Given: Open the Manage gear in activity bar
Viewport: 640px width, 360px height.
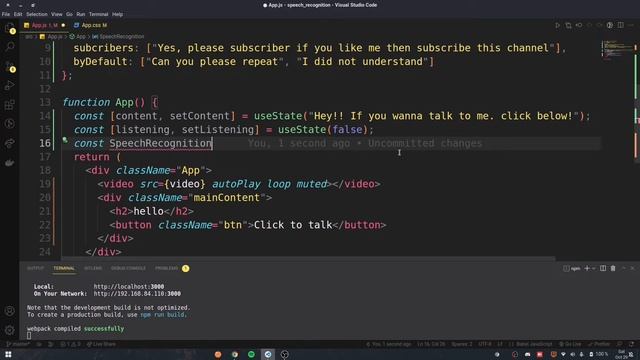Looking at the screenshot, I should [x=9, y=330].
